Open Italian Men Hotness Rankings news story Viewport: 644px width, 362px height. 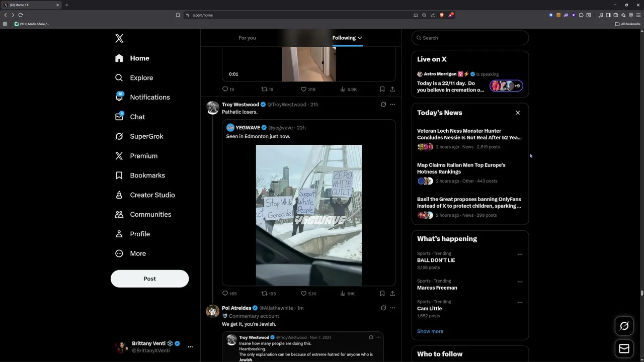[470, 173]
